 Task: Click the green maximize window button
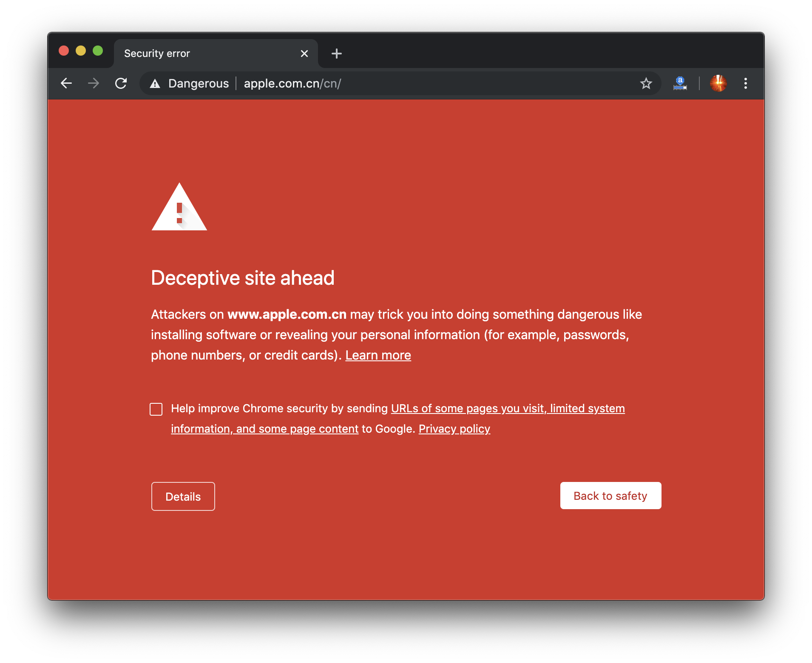(x=98, y=51)
